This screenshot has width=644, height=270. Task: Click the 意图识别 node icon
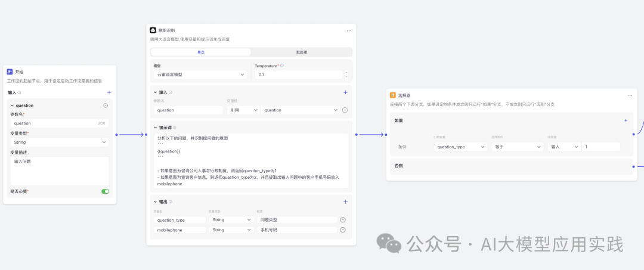click(153, 30)
